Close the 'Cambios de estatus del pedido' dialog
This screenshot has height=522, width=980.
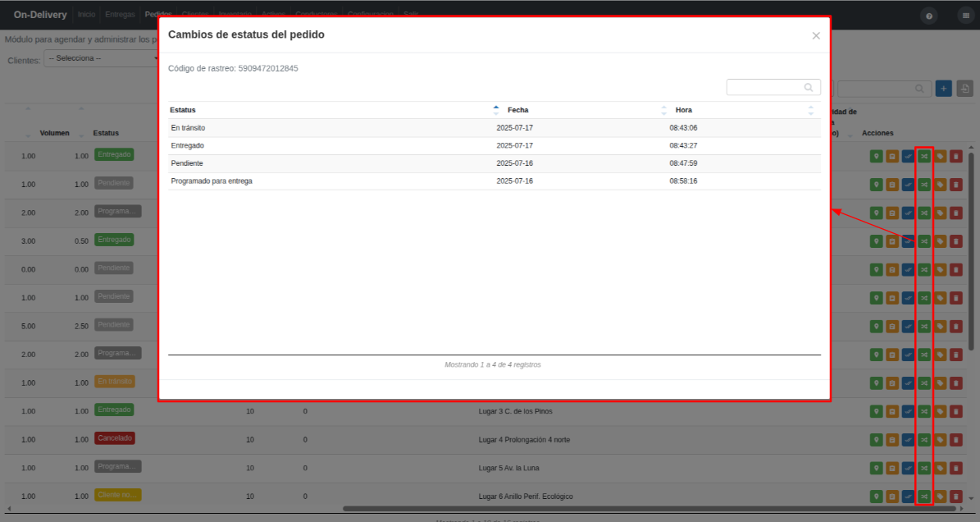pos(816,35)
